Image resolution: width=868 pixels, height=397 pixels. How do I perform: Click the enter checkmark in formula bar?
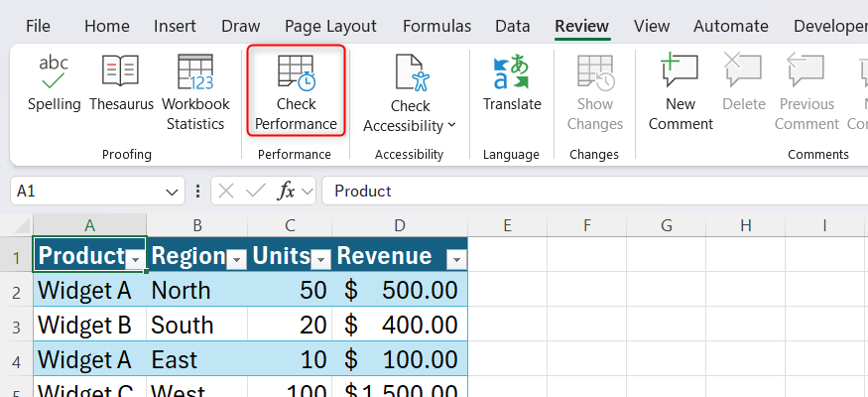pyautogui.click(x=255, y=191)
